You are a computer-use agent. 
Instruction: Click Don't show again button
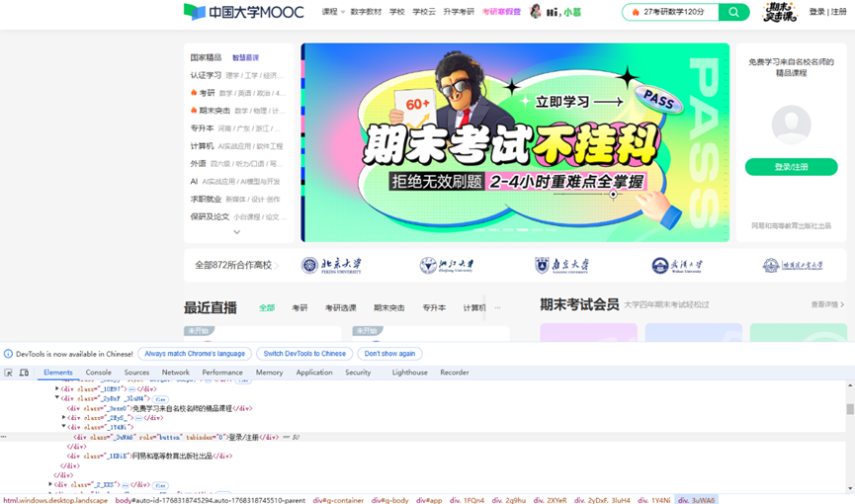tap(389, 354)
